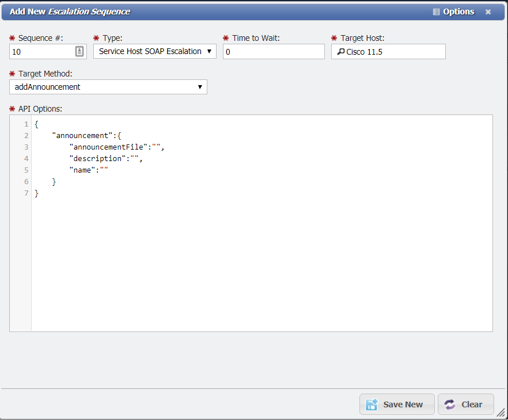Click inside the Time to Wait field
The width and height of the screenshot is (508, 420).
273,51
